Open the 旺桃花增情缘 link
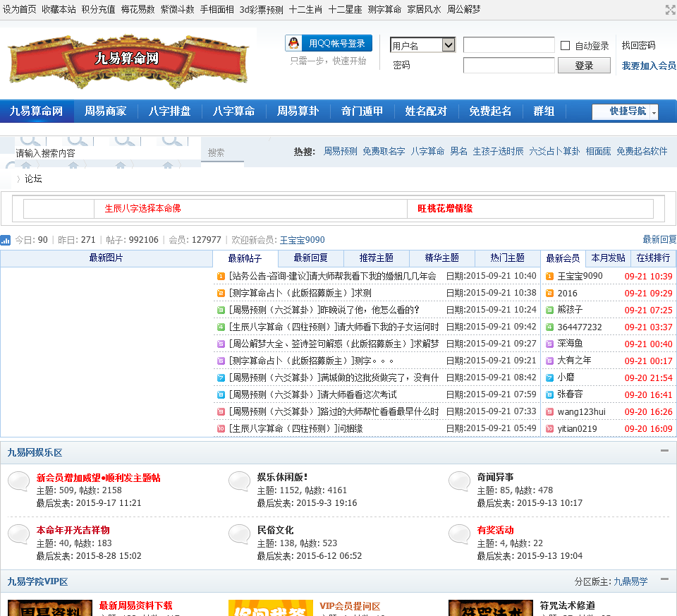 pos(445,208)
